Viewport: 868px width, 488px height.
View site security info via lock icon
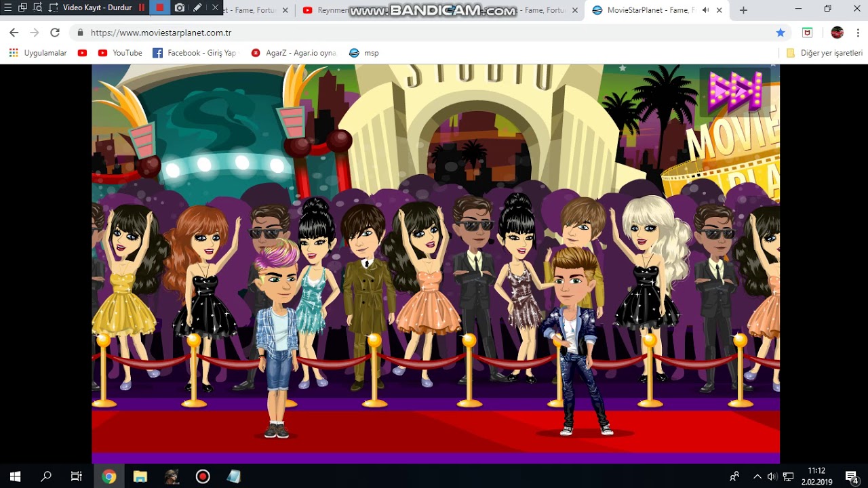tap(81, 33)
